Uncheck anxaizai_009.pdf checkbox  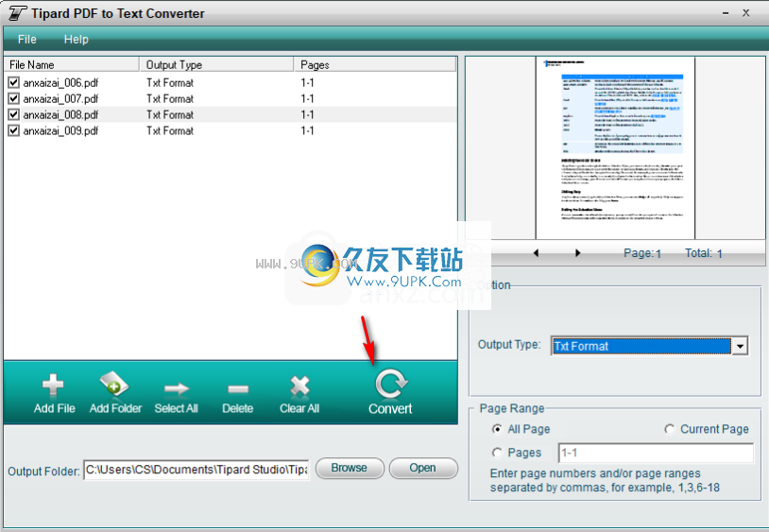pos(14,130)
